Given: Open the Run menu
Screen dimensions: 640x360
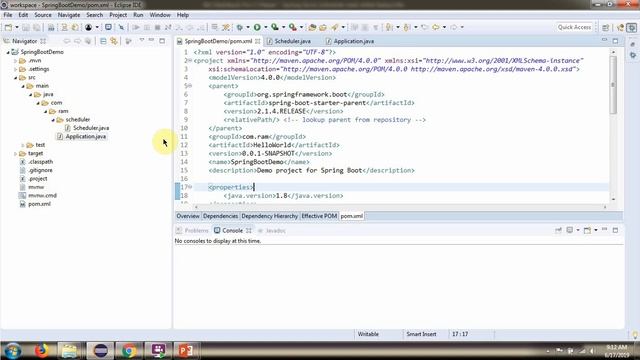Looking at the screenshot, I should click(x=138, y=15).
